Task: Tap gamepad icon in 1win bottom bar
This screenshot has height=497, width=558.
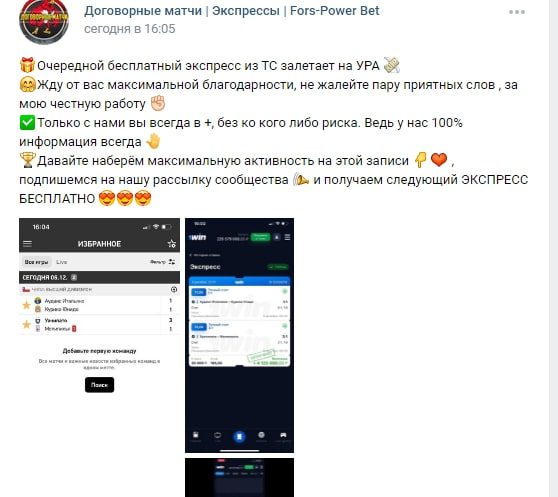Action: click(x=283, y=435)
